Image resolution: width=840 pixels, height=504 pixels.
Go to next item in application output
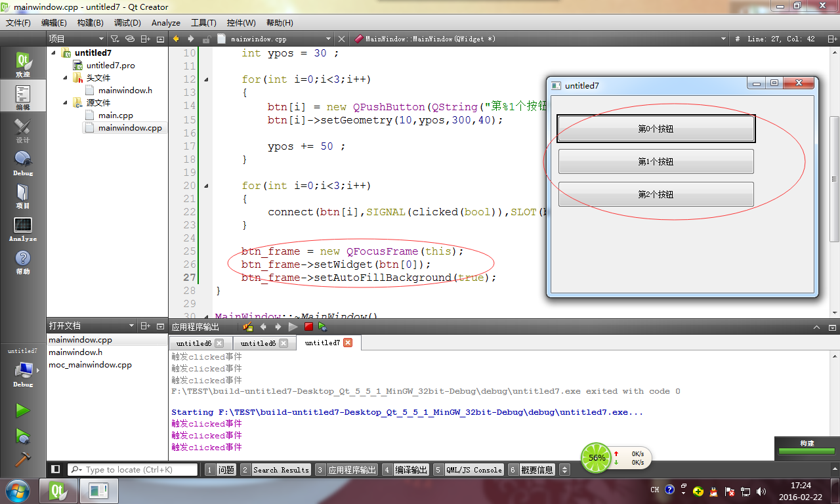click(x=278, y=326)
